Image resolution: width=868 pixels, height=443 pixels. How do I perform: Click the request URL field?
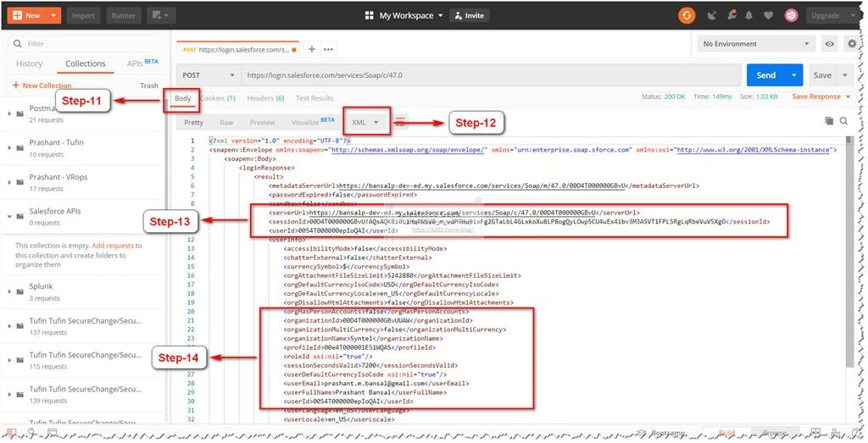coord(491,75)
